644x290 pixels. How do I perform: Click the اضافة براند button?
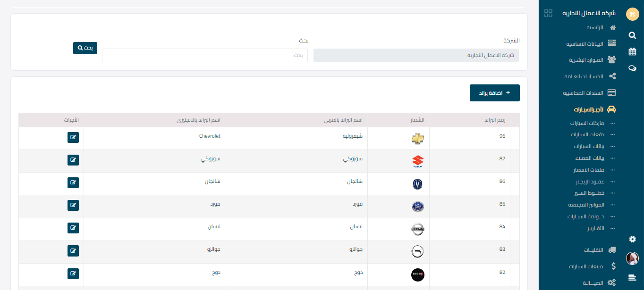(494, 93)
